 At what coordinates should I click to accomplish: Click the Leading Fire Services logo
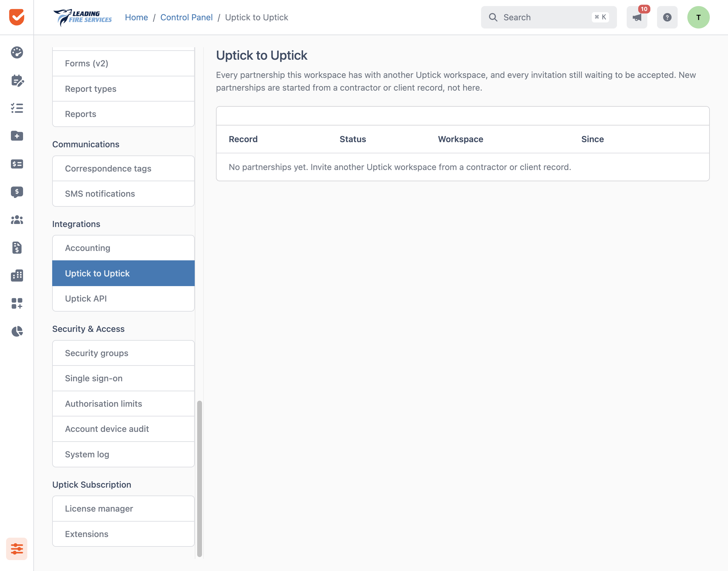click(x=82, y=17)
